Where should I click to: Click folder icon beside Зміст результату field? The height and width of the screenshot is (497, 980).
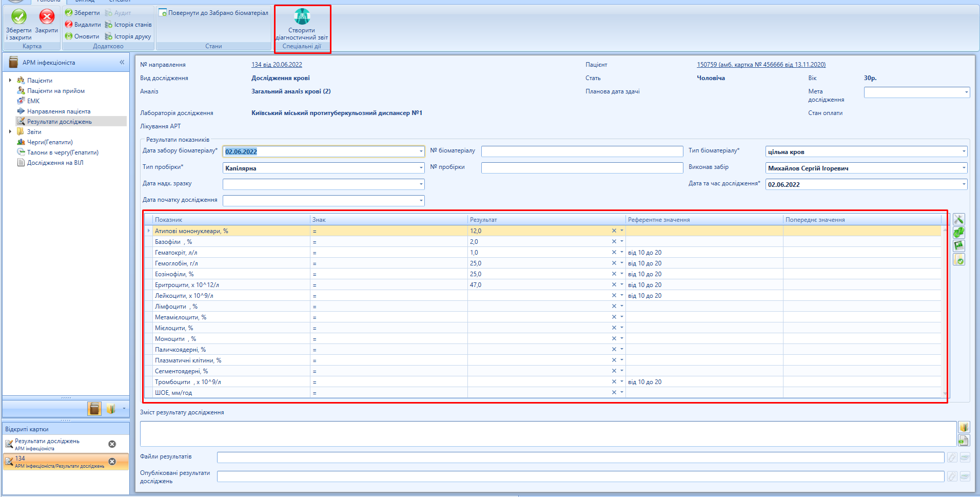(x=964, y=427)
